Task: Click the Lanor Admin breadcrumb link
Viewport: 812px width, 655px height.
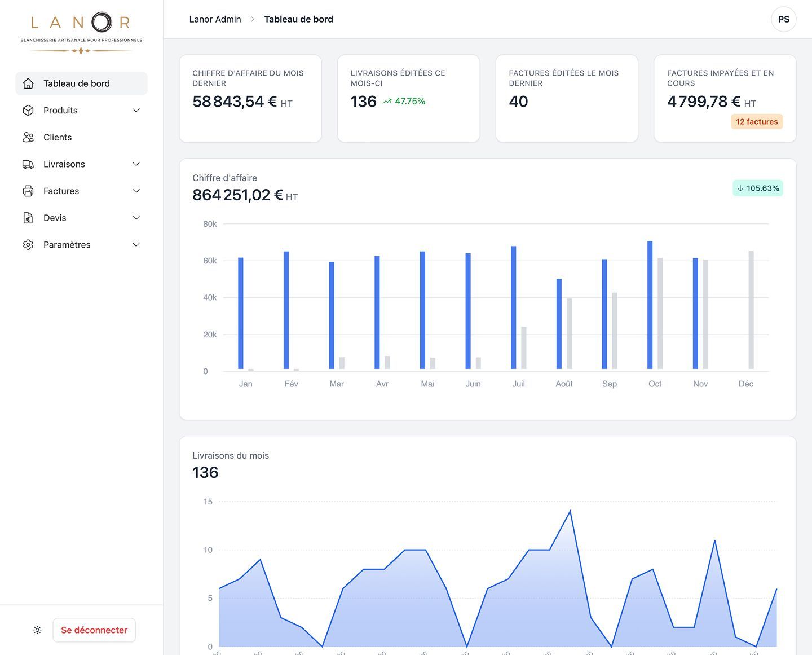Action: point(215,19)
